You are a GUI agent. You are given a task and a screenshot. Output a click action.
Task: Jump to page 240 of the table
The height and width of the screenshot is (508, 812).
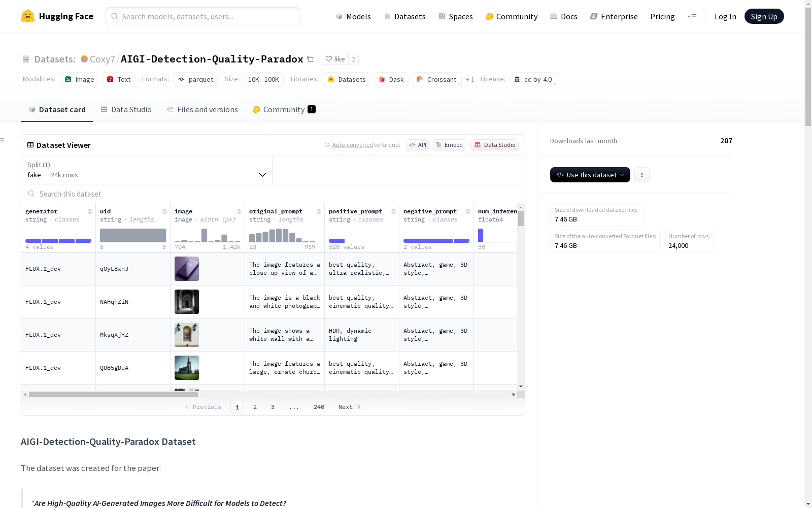pos(319,407)
